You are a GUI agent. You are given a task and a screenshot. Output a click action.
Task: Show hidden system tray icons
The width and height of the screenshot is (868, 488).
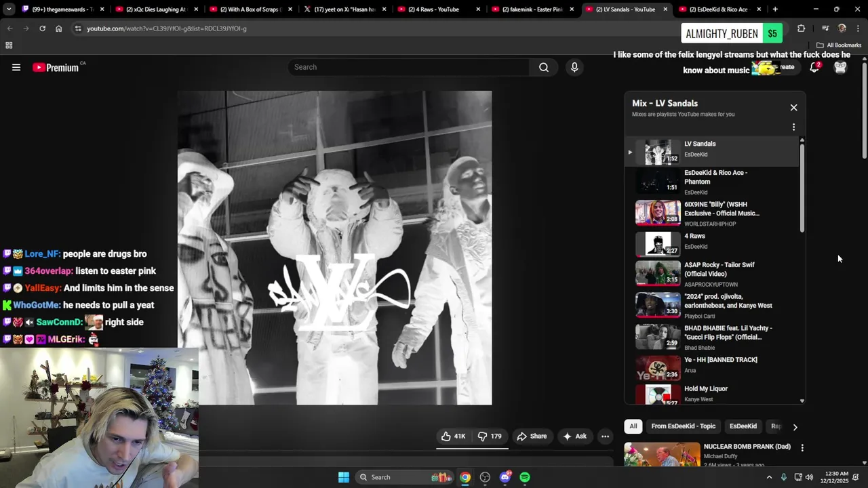(769, 477)
